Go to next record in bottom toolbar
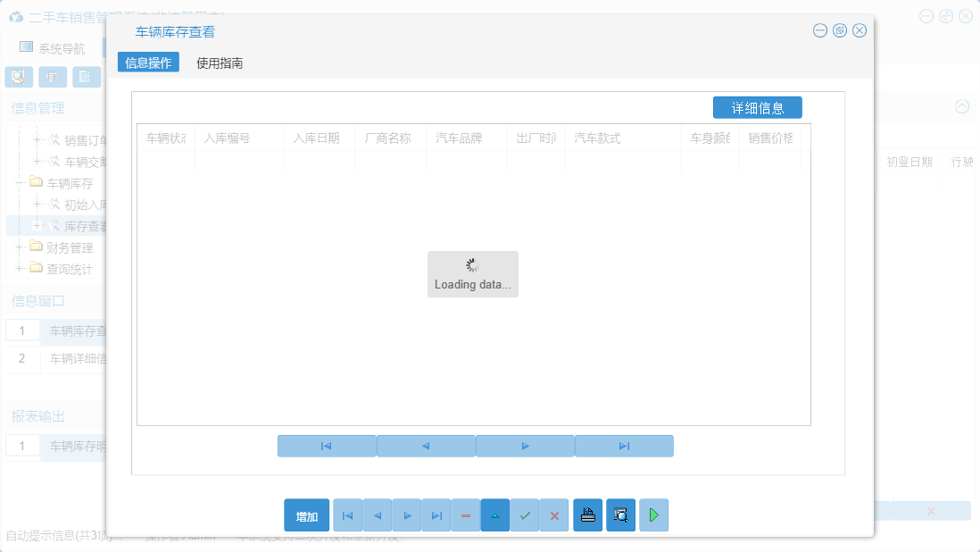Image resolution: width=980 pixels, height=552 pixels. click(x=407, y=515)
